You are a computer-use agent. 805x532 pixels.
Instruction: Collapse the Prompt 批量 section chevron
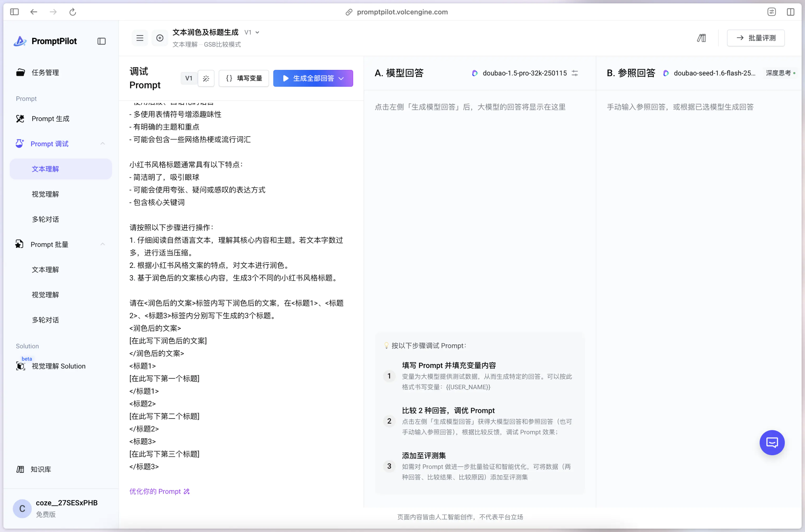tap(102, 244)
